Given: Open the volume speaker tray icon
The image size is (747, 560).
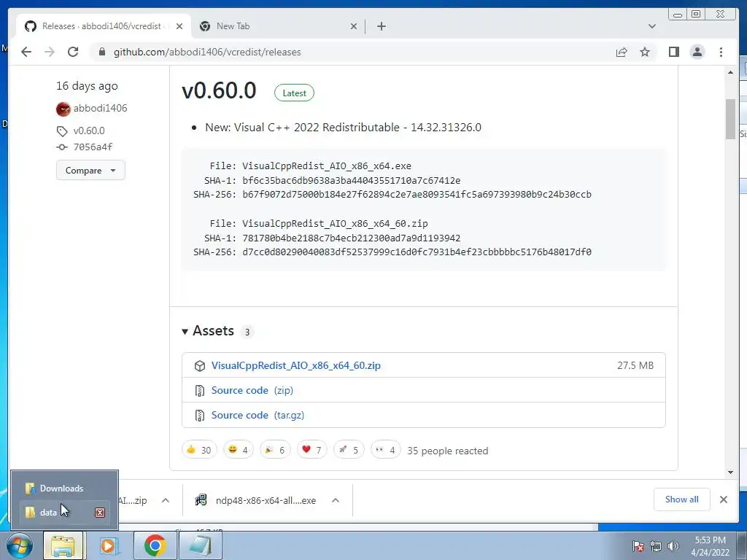Looking at the screenshot, I should click(x=673, y=546).
